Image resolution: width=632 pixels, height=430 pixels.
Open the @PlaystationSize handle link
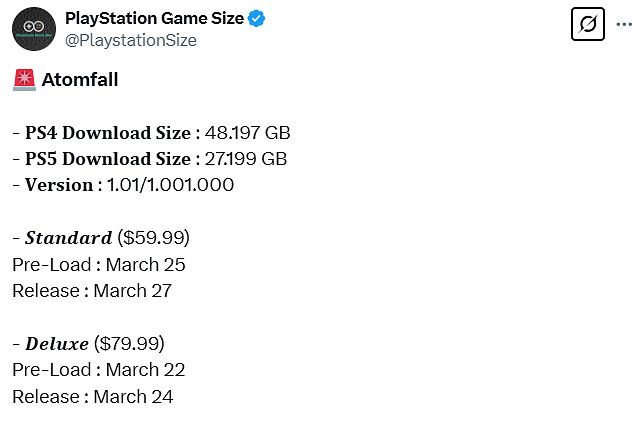pyautogui.click(x=130, y=40)
